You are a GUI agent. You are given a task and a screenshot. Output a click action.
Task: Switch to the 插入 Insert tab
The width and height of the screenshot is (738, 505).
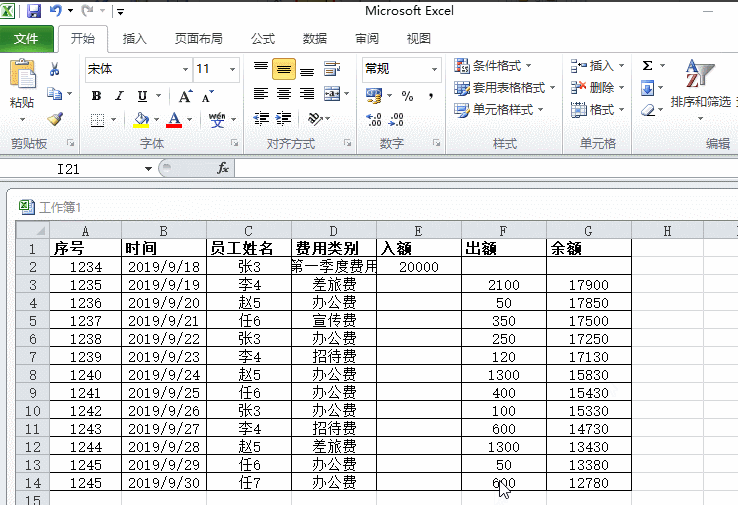tap(135, 39)
